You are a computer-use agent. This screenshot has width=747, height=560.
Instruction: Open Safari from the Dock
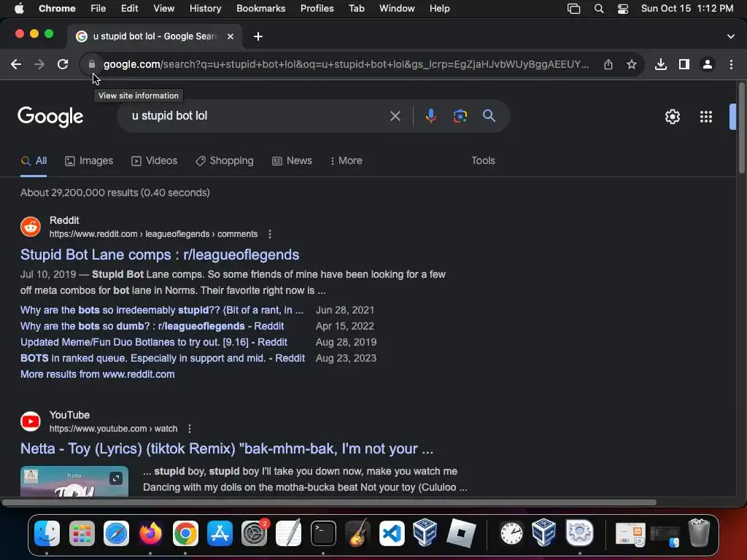click(x=116, y=533)
